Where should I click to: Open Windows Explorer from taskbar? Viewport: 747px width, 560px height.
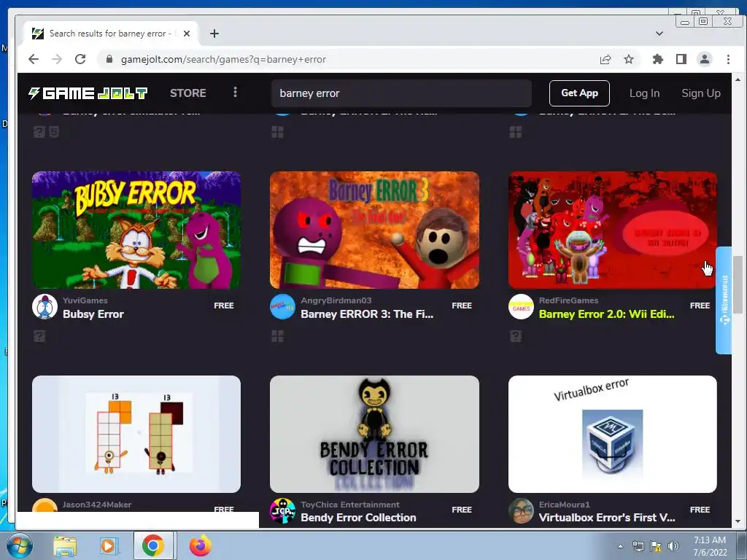pos(65,546)
